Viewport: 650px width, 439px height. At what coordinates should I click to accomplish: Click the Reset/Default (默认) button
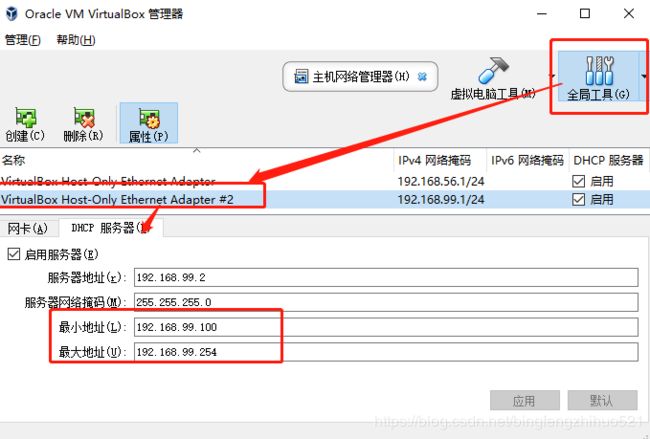click(x=602, y=400)
